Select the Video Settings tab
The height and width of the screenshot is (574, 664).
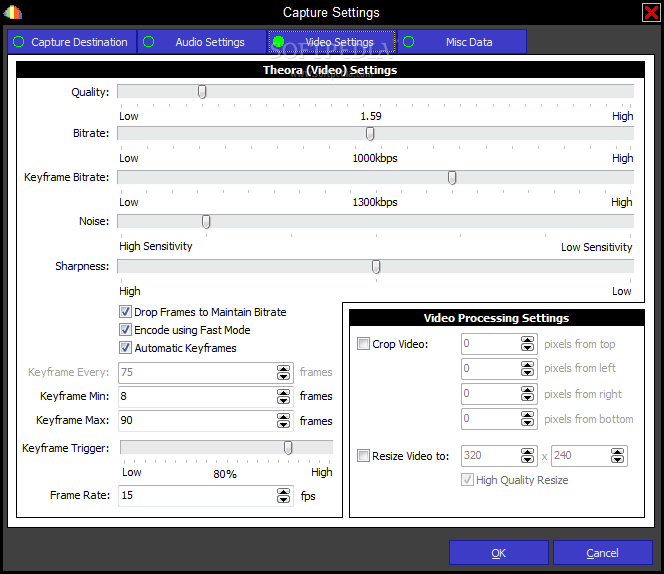tap(332, 42)
